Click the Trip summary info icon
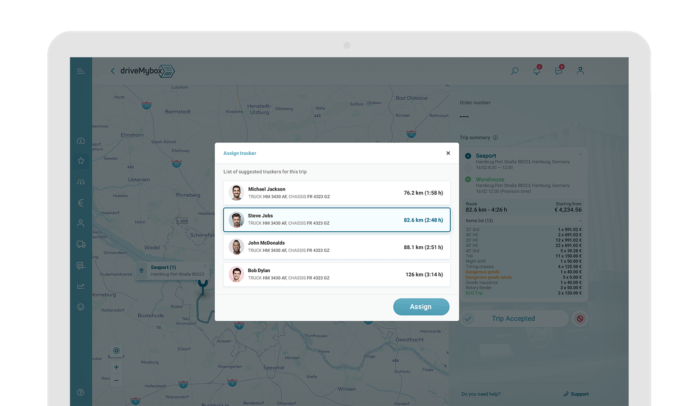Viewport: 700px width, 406px height. [496, 138]
